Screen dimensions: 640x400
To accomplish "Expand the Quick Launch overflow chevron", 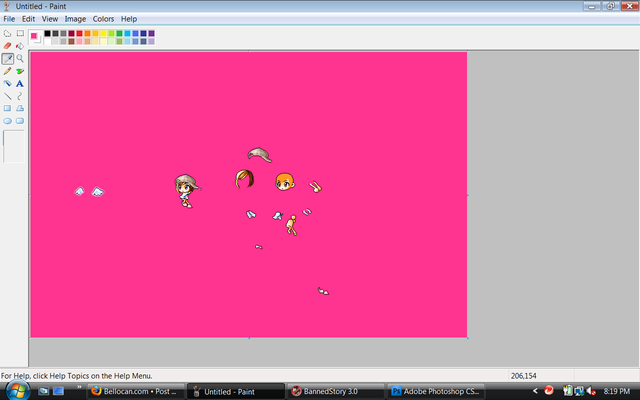I will (x=79, y=387).
